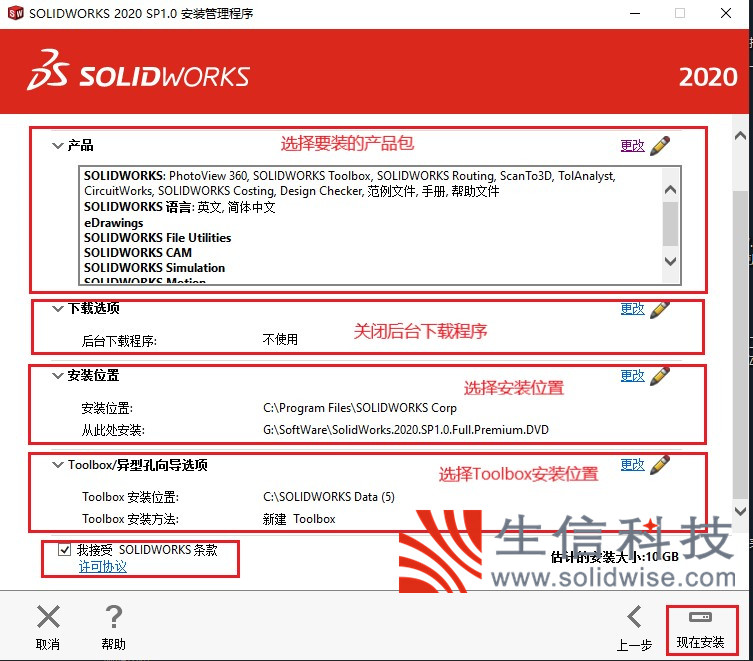Go back using the 上一步 arrow

tap(634, 617)
